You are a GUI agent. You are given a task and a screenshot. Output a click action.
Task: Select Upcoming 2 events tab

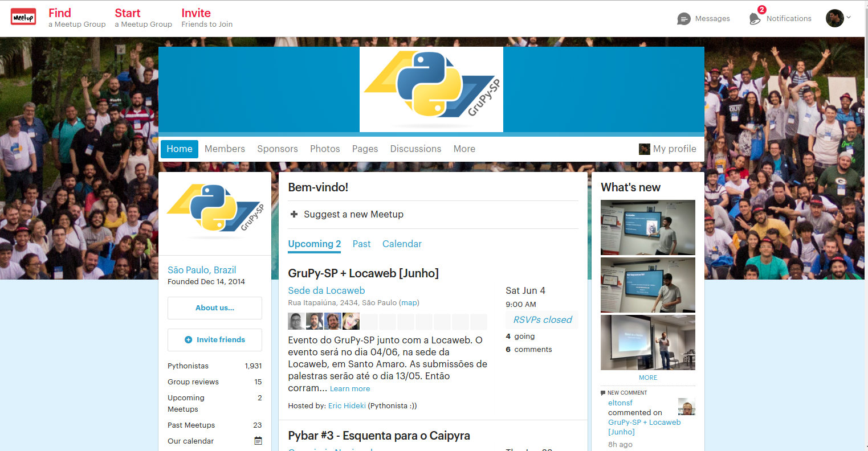(x=315, y=244)
